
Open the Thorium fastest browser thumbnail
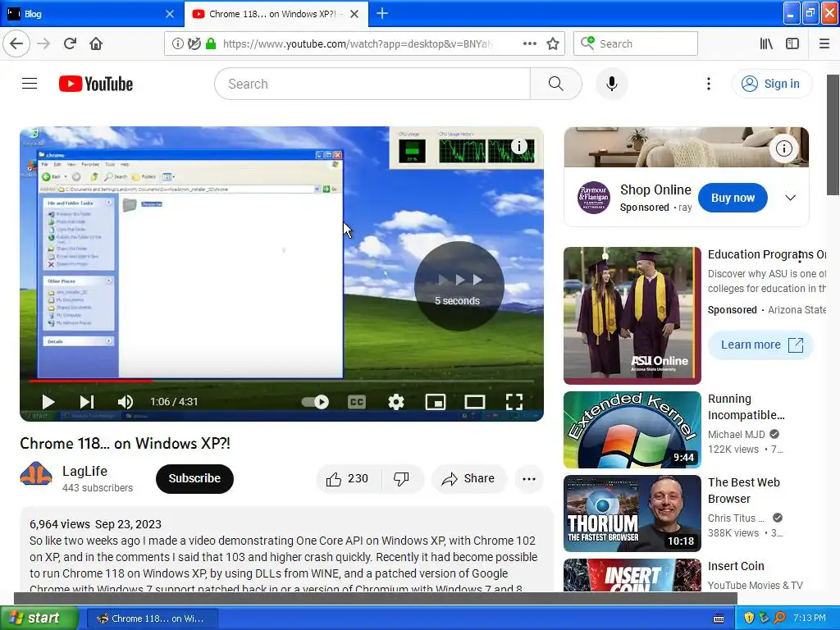coord(632,514)
